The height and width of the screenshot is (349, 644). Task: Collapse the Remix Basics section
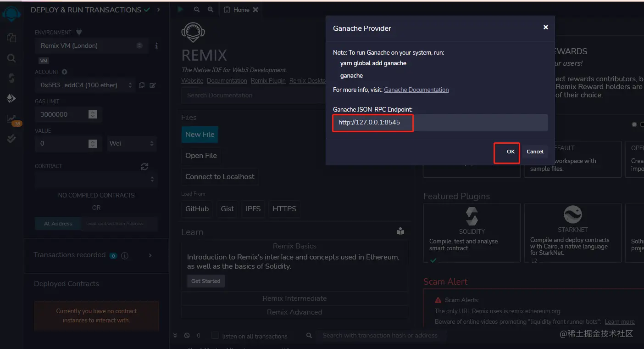pyautogui.click(x=294, y=246)
